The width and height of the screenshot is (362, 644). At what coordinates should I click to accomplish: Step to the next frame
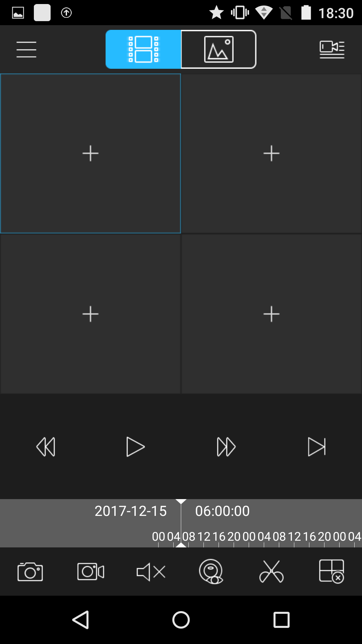tap(317, 447)
